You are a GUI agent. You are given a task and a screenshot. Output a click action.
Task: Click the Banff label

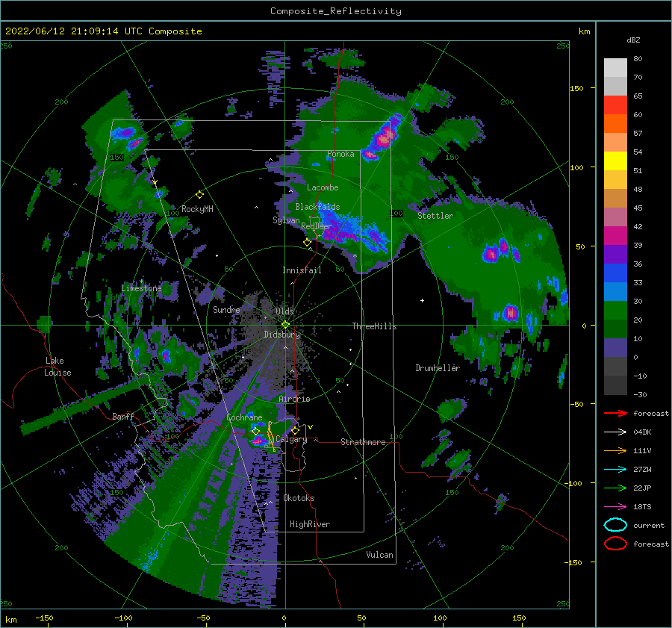pyautogui.click(x=123, y=416)
